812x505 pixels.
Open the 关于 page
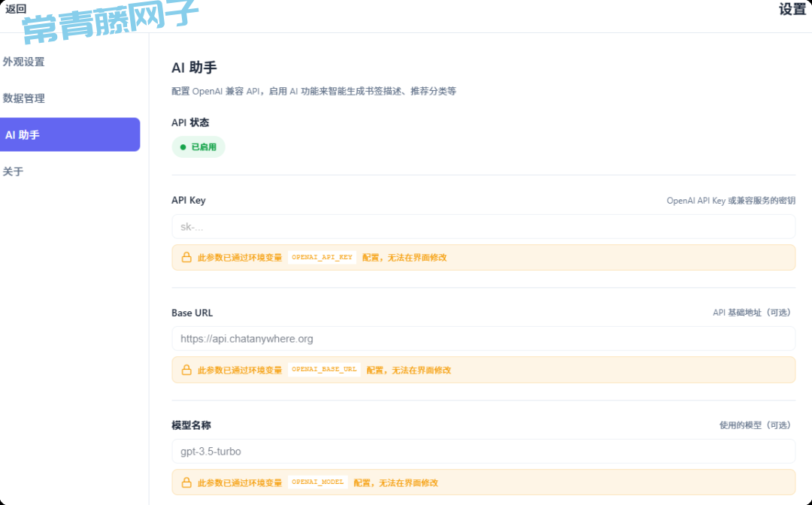[x=14, y=172]
